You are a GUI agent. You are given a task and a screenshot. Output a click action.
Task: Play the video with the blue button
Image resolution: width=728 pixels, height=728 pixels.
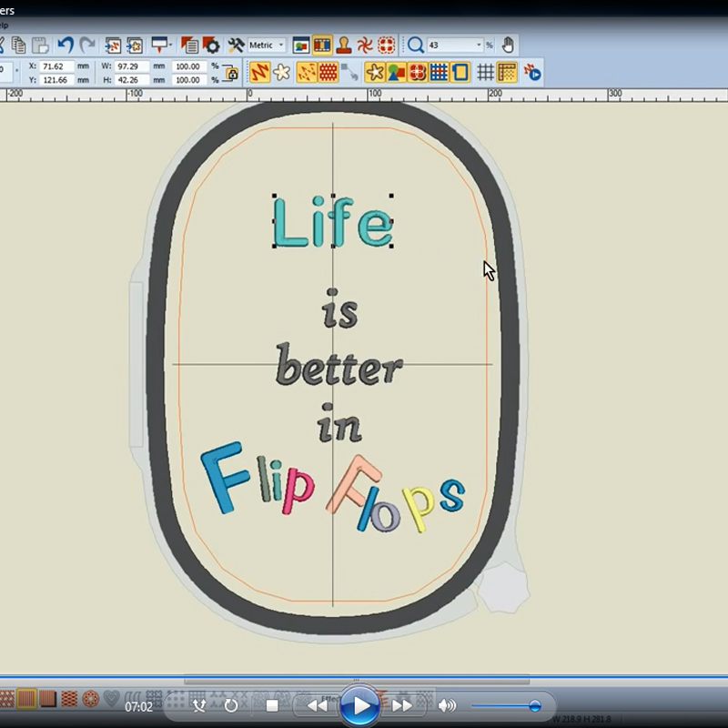[x=359, y=705]
